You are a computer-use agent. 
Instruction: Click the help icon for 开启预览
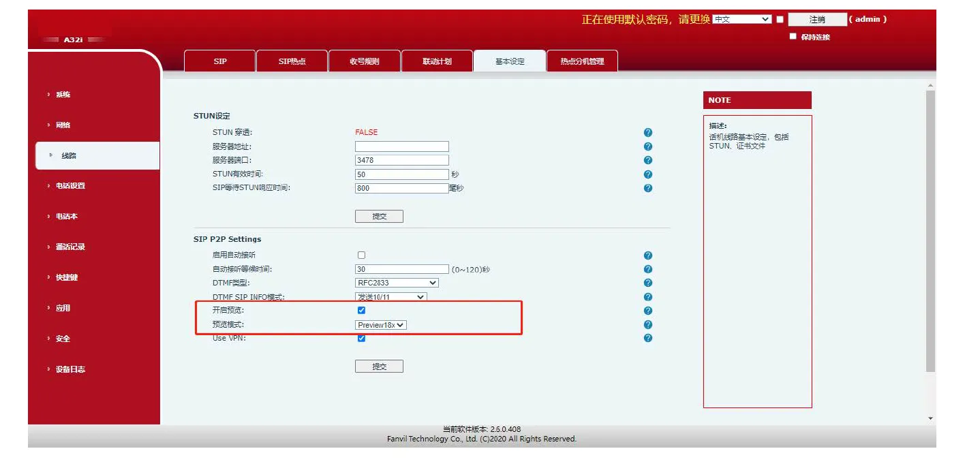(x=647, y=310)
